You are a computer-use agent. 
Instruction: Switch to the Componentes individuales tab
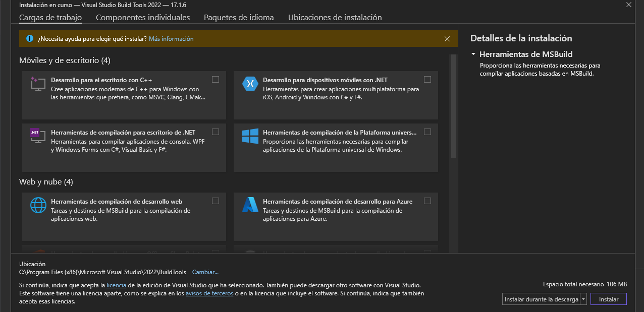[x=143, y=17]
